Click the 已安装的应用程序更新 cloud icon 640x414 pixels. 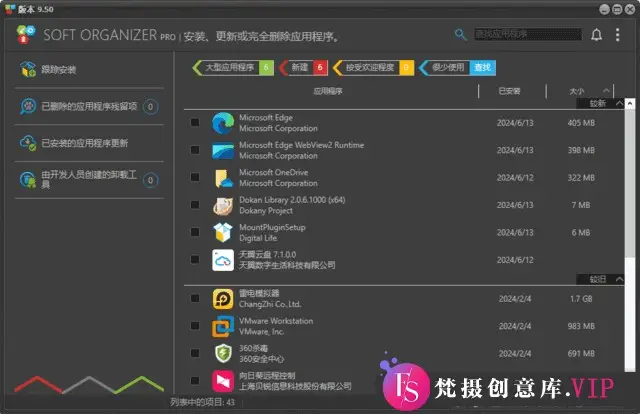(28, 143)
